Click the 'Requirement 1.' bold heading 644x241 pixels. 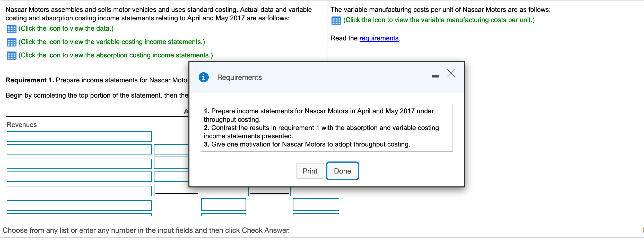(30, 80)
